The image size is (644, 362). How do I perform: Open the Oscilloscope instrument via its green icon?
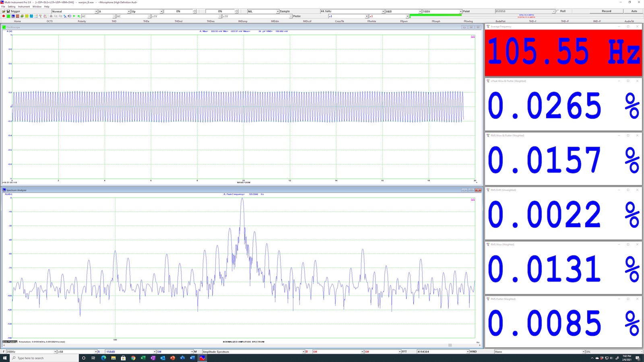click(x=8, y=16)
